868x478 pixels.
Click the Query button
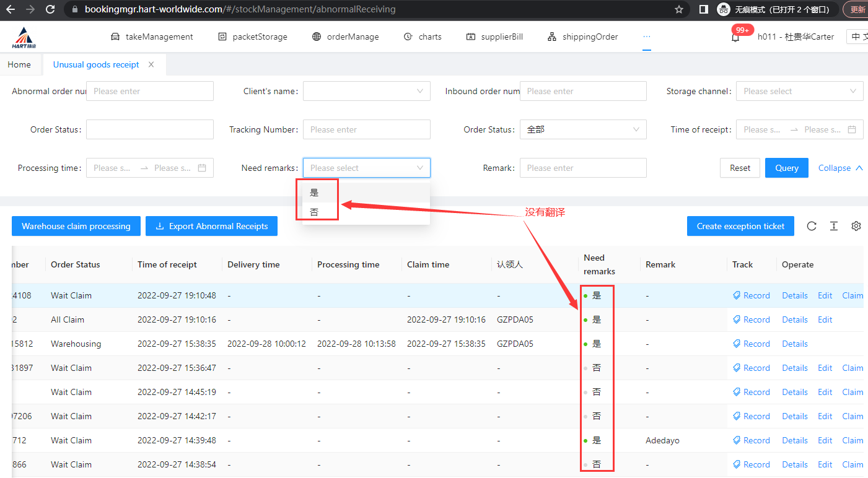[x=786, y=168]
